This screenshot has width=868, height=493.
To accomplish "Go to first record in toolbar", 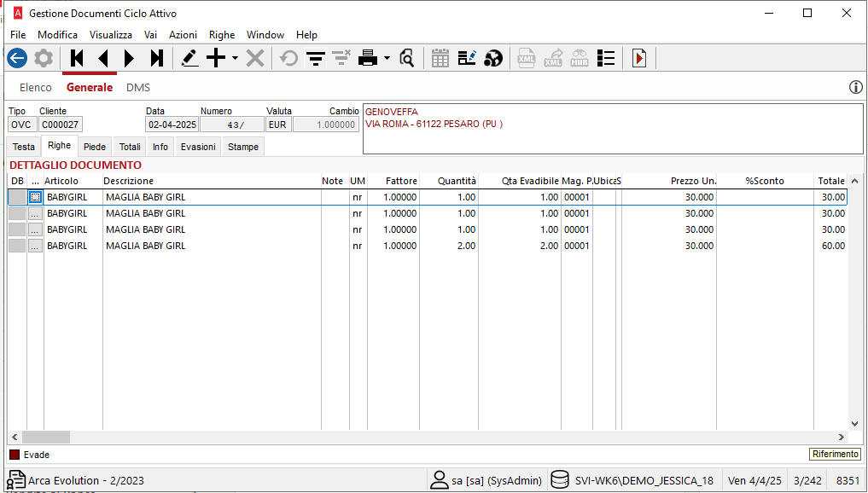I will 77,58.
